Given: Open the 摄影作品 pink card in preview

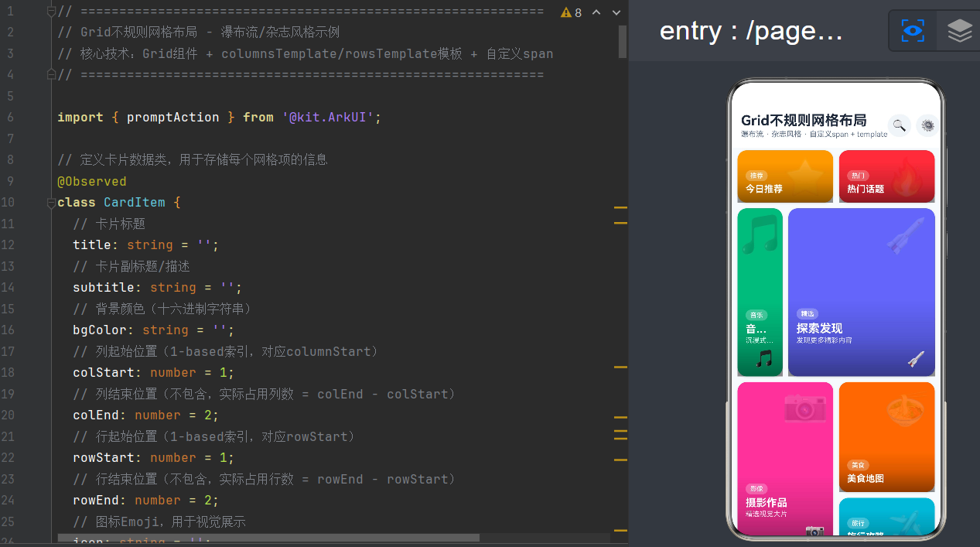Looking at the screenshot, I should click(x=785, y=458).
